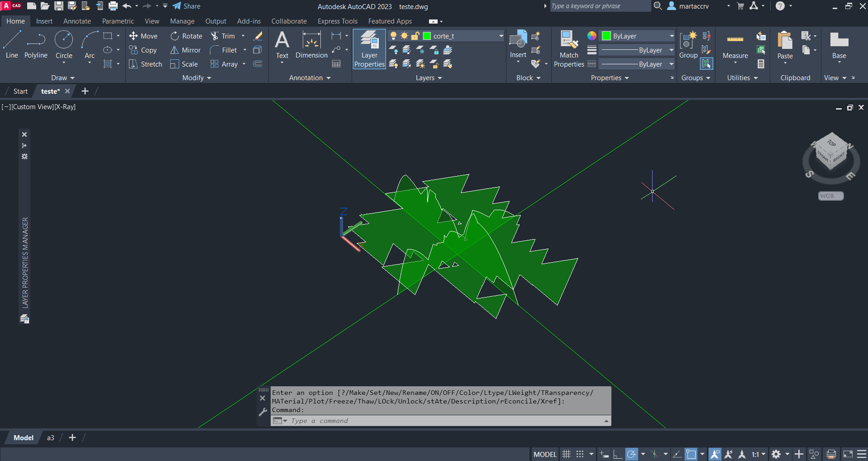Toggle grid display in status bar
The image size is (868, 461).
point(566,454)
